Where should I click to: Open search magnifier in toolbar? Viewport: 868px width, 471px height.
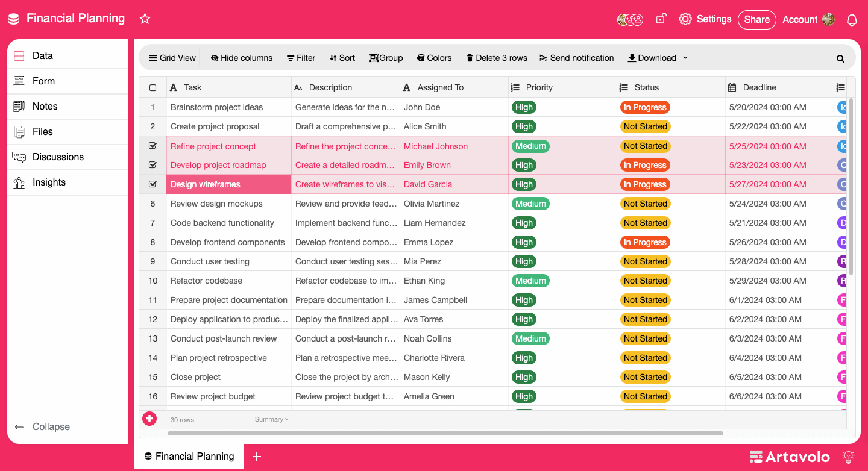[840, 58]
